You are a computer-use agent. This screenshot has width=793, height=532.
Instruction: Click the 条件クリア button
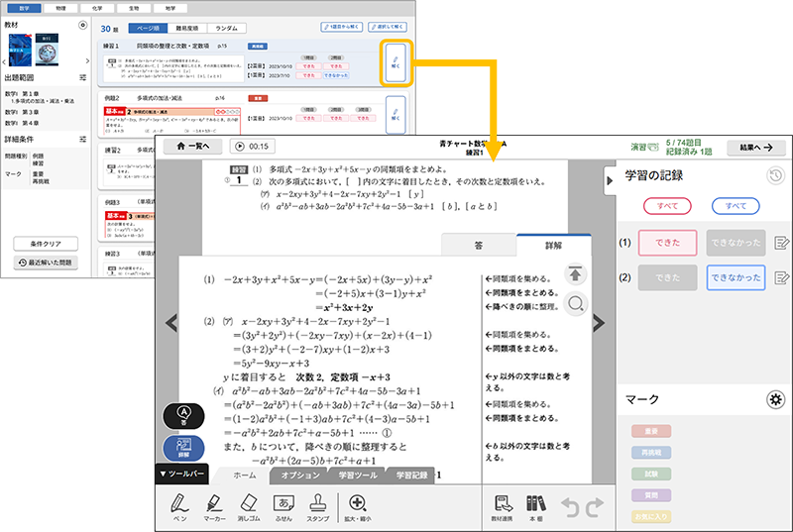(x=46, y=244)
